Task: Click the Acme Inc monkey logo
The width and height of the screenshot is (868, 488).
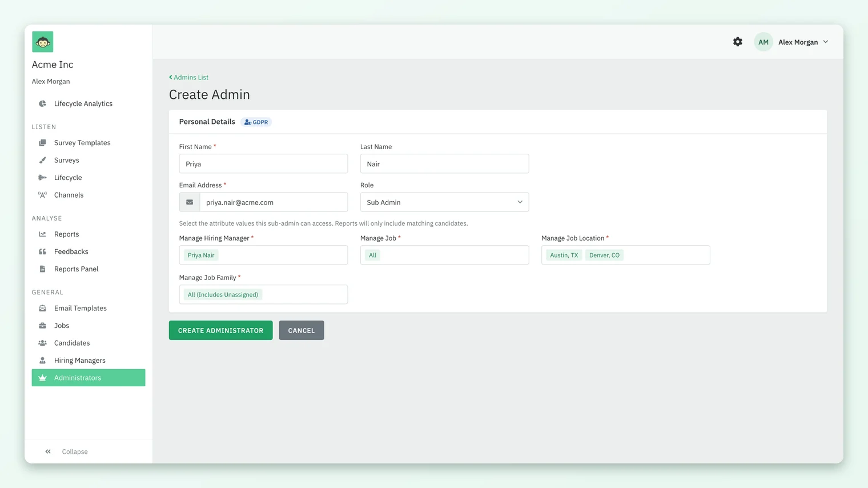Action: coord(43,42)
